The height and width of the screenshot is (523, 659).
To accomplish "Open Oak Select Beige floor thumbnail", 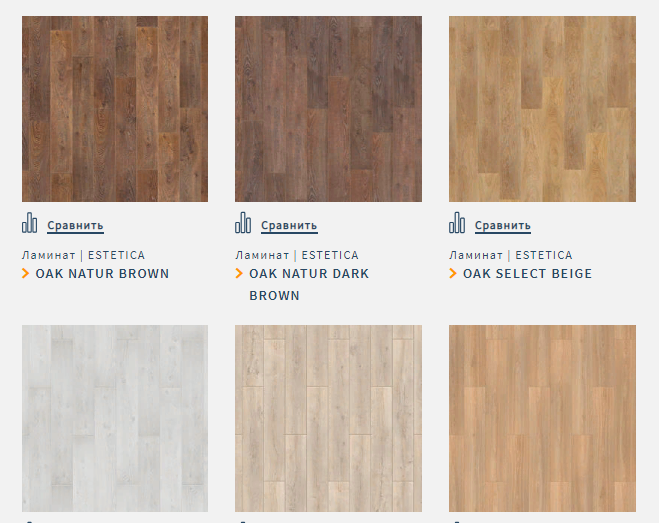I will [x=542, y=109].
